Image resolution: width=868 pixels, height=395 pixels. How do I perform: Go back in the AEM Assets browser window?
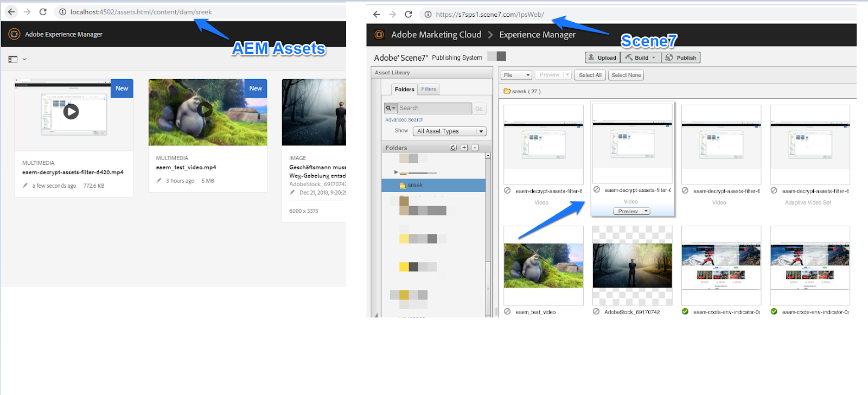coord(11,11)
